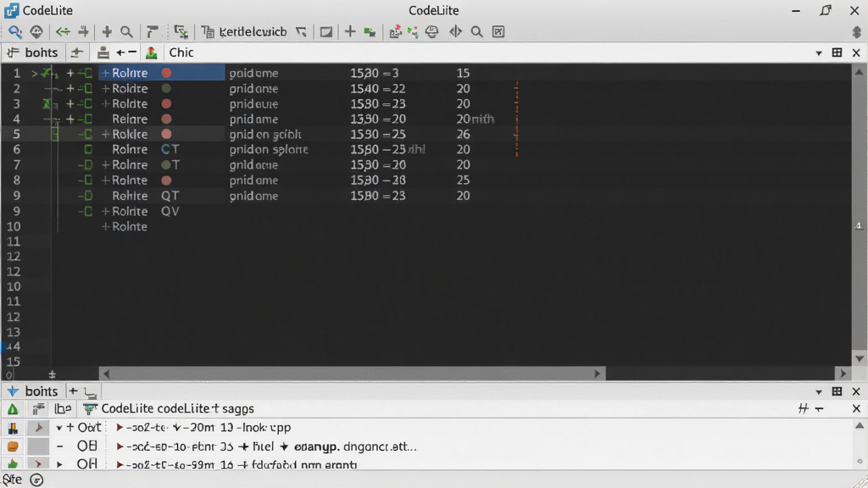Click the hash icon in bottom toolbar
Screen dimensions: 868x488
(x=804, y=409)
